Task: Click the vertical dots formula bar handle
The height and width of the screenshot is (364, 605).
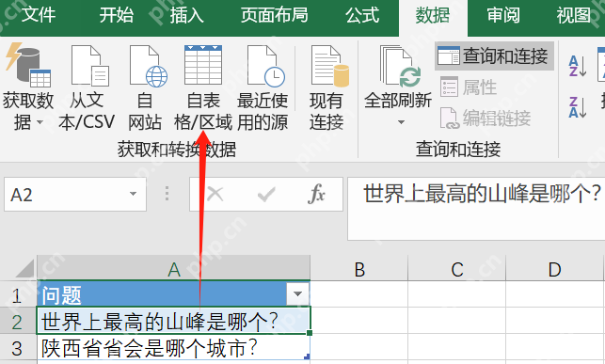Action: tap(167, 194)
